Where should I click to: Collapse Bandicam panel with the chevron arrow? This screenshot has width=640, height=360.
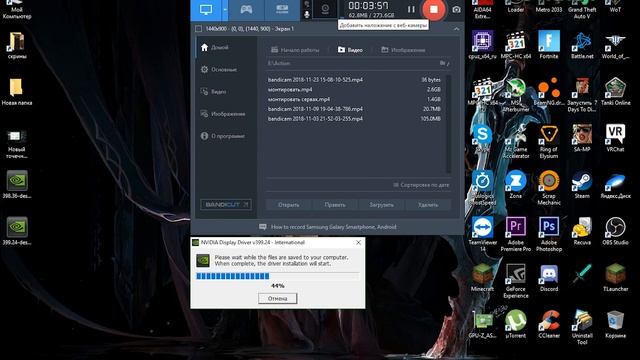click(456, 29)
